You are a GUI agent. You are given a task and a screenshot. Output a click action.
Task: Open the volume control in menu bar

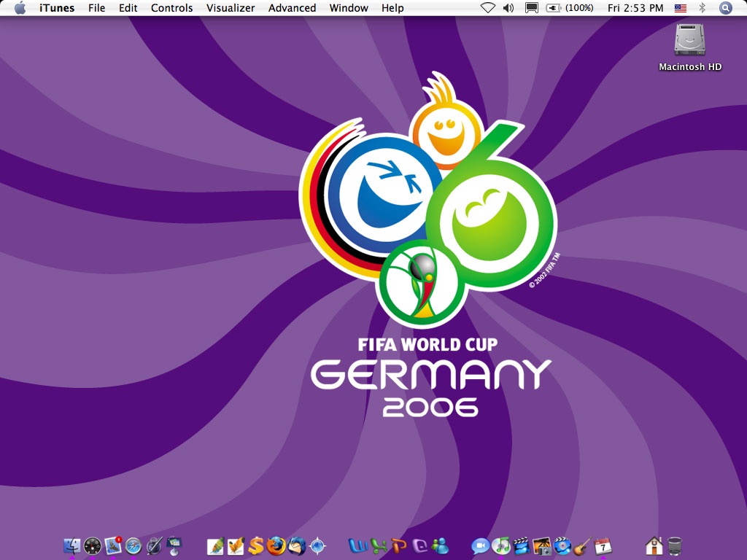coord(508,7)
